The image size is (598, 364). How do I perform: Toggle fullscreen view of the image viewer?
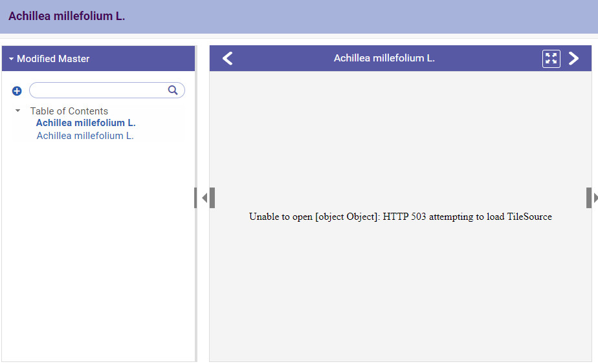coord(551,59)
